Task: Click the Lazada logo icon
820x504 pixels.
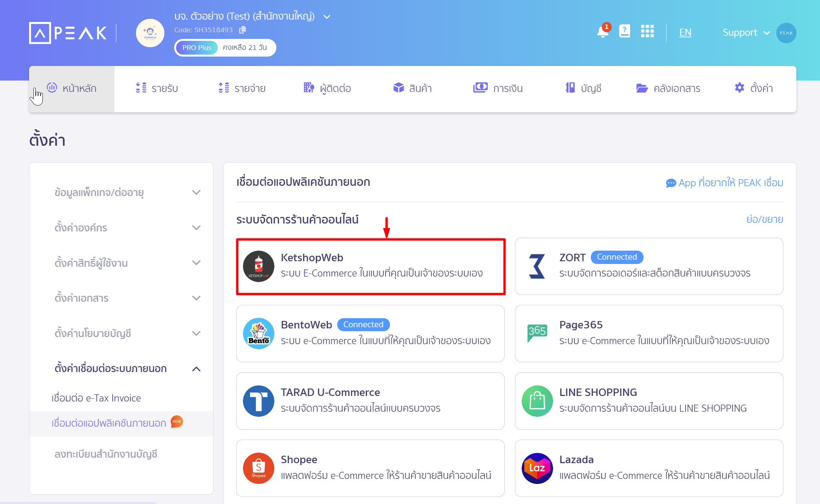Action: point(537,468)
